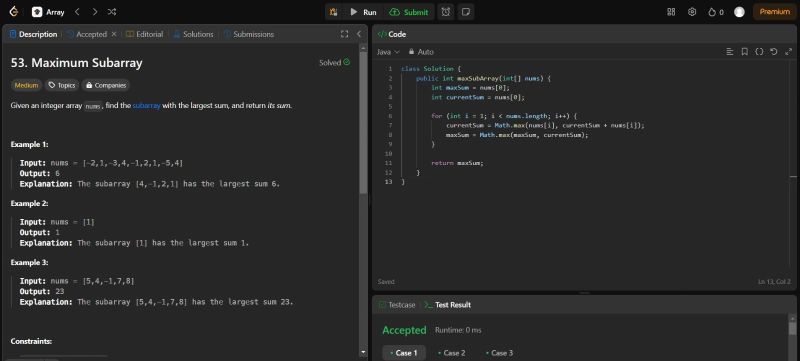
Task: Switch to the Testcase tab
Action: (x=397, y=305)
